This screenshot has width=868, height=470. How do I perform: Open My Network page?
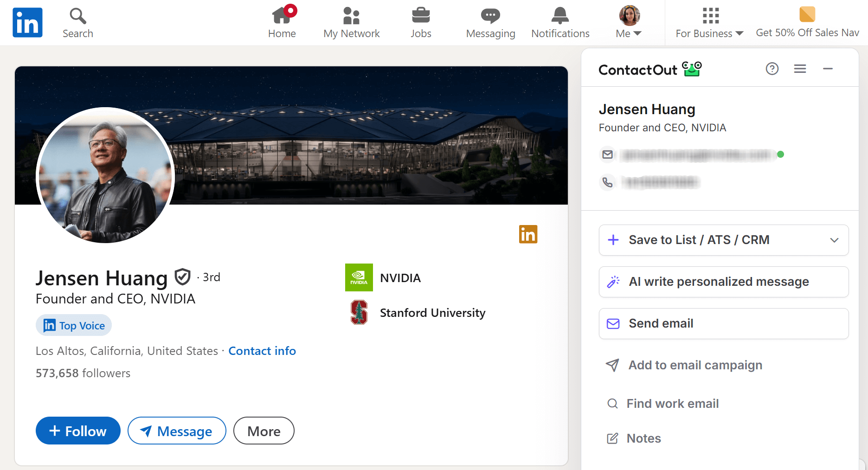(x=351, y=22)
